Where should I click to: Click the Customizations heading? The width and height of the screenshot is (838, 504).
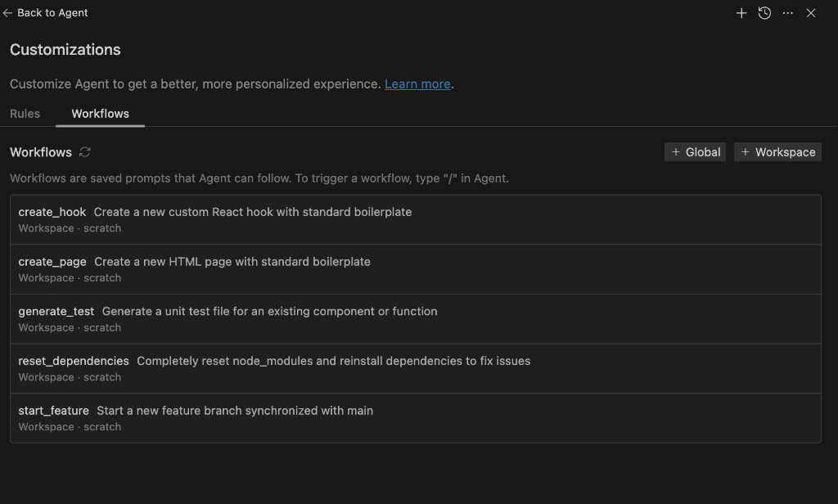pos(65,50)
